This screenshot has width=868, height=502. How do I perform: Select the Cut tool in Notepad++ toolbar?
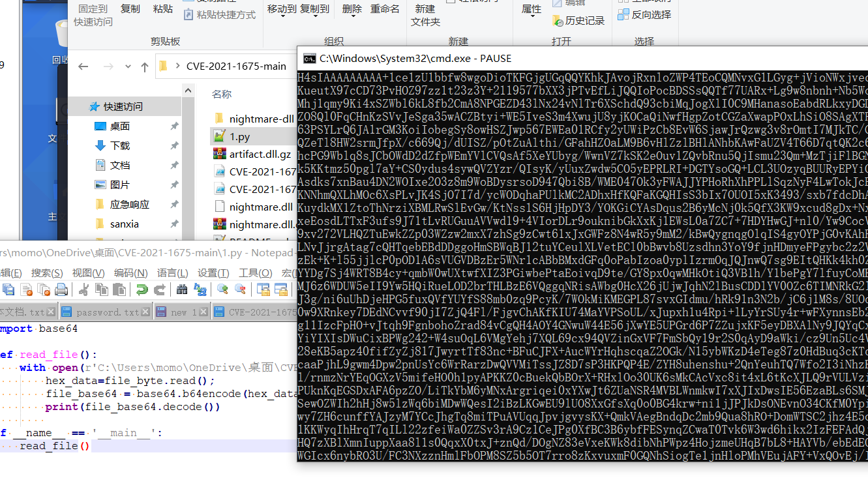tap(83, 290)
